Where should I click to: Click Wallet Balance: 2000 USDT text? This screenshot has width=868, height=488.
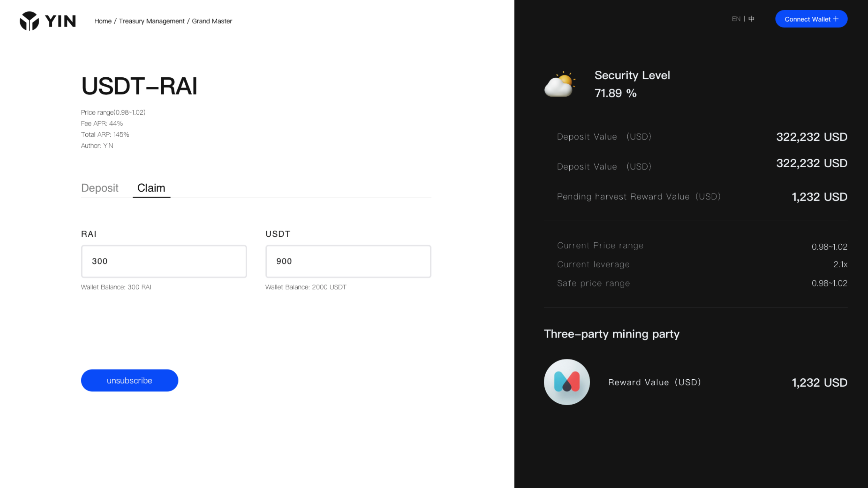[x=306, y=287]
